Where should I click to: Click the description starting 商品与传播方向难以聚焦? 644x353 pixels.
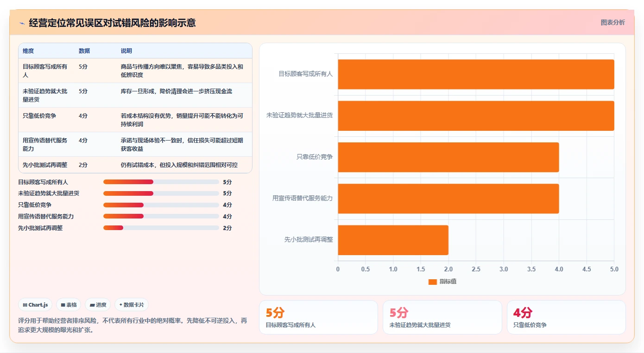pyautogui.click(x=182, y=71)
